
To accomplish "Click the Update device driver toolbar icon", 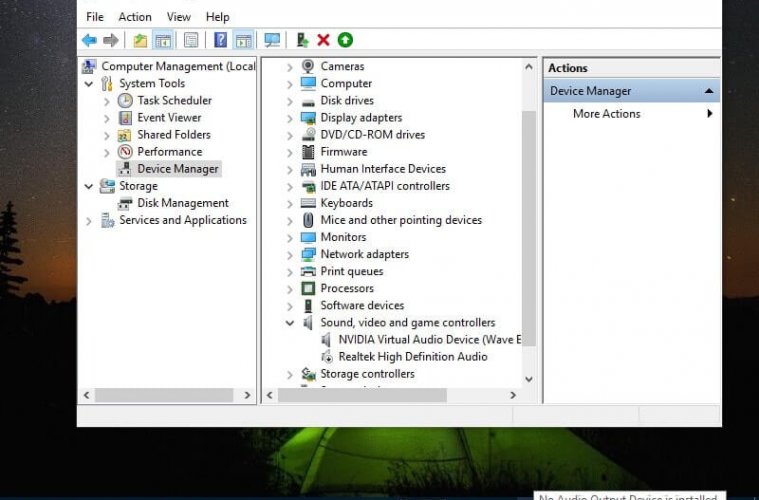I will click(303, 40).
